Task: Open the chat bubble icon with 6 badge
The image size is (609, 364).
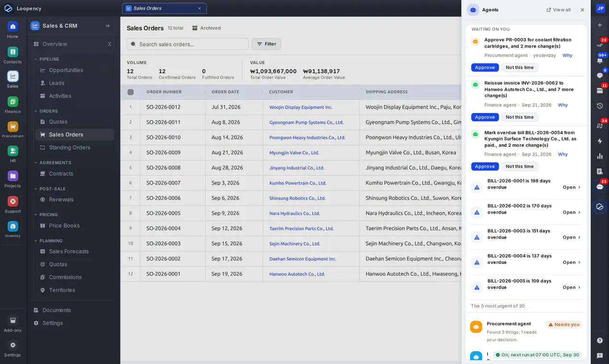Action: (600, 75)
